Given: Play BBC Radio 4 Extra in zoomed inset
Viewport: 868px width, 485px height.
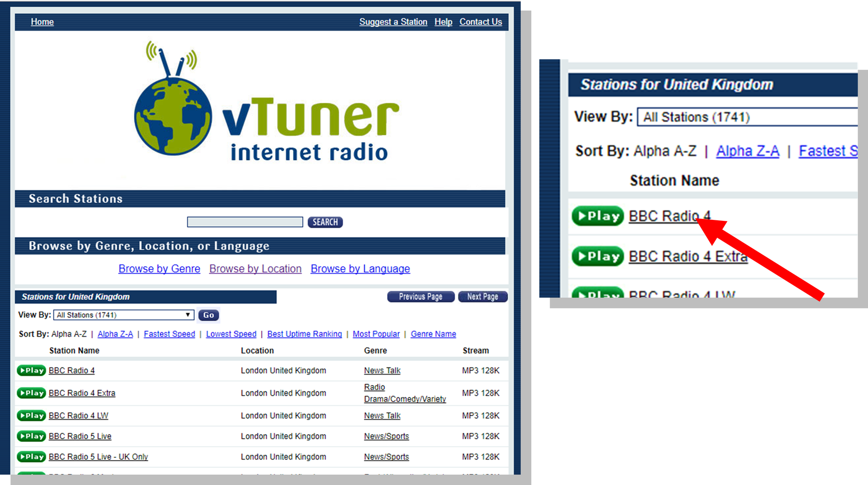Looking at the screenshot, I should 598,257.
